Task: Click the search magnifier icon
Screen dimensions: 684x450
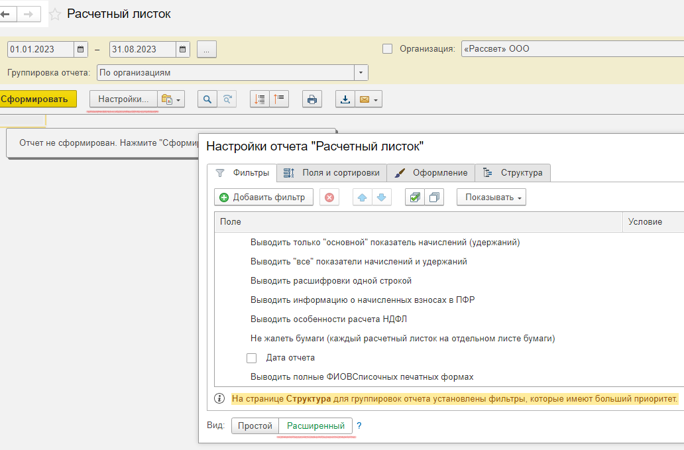Action: click(207, 99)
